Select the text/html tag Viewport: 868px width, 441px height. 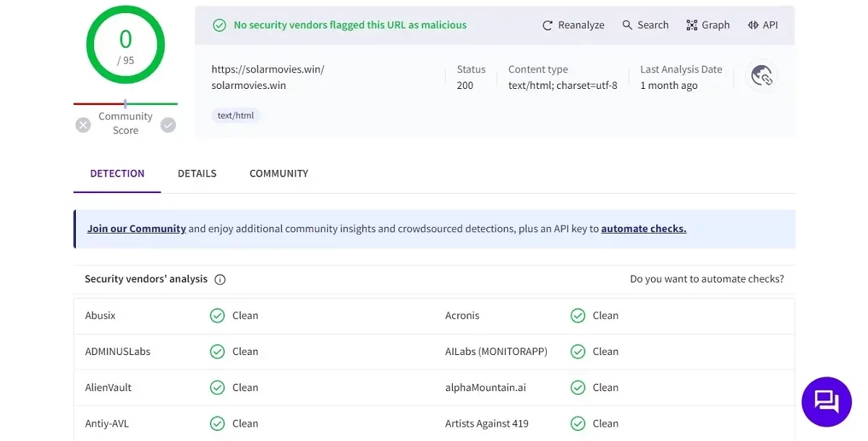[236, 115]
